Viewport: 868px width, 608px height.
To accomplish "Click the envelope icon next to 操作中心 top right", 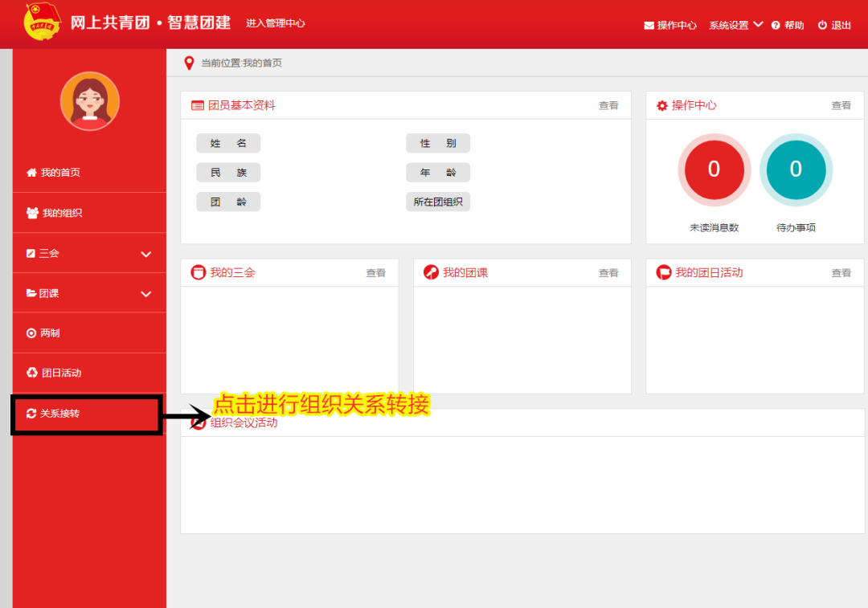I will pyautogui.click(x=648, y=25).
